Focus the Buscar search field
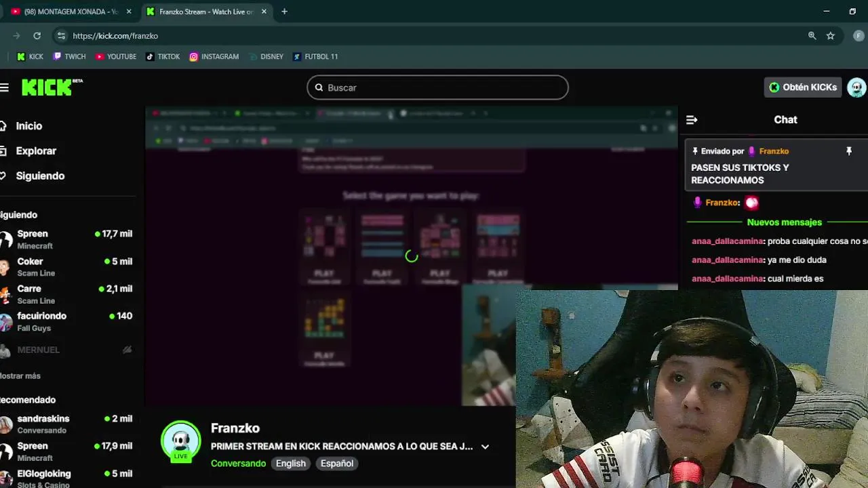The image size is (868, 488). tap(437, 87)
